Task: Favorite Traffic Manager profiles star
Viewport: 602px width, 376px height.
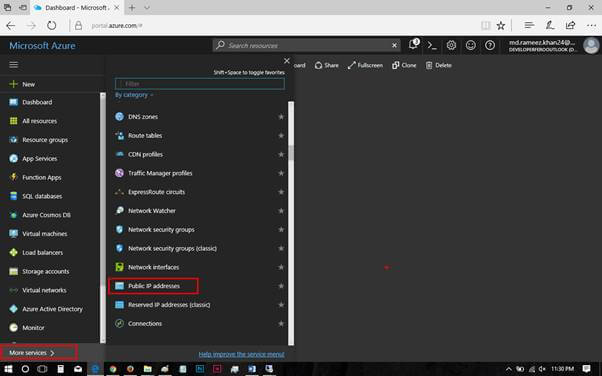Action: (281, 173)
